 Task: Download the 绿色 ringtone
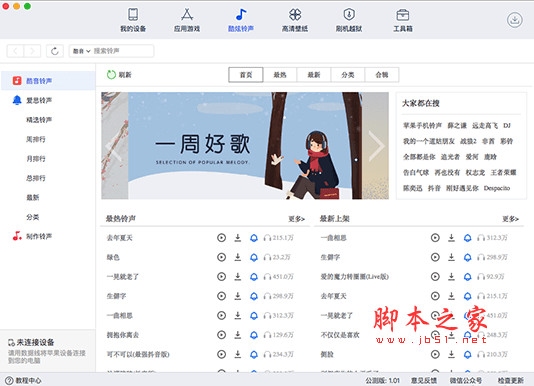(x=238, y=257)
